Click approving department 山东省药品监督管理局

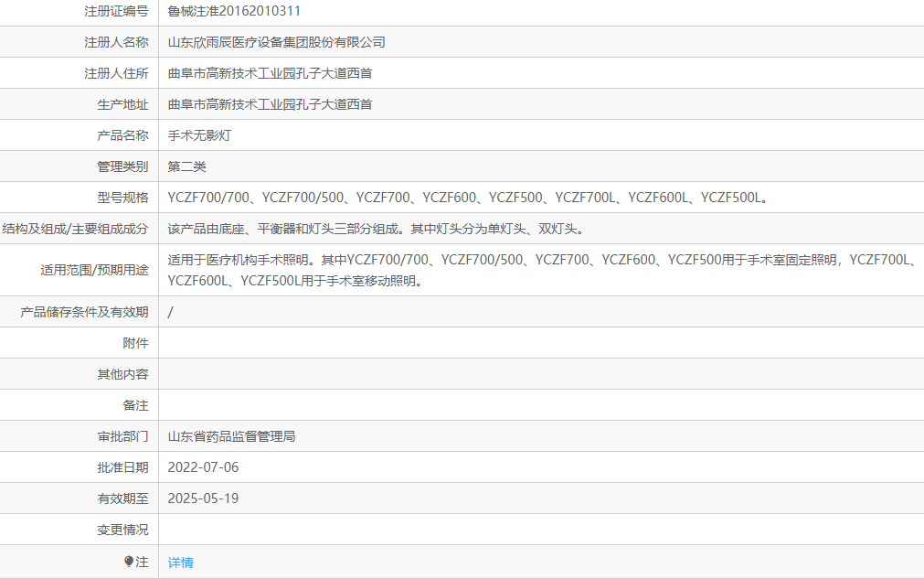click(231, 437)
